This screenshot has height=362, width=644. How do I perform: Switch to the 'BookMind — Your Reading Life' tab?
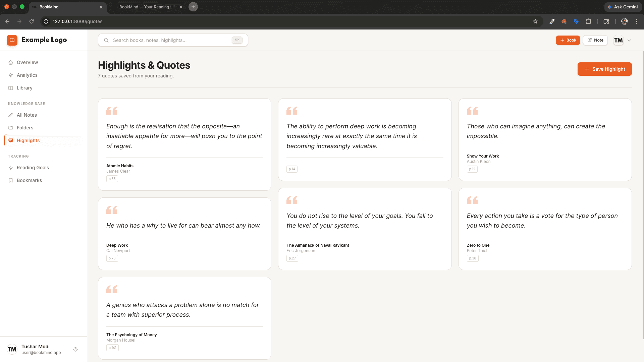(x=147, y=7)
